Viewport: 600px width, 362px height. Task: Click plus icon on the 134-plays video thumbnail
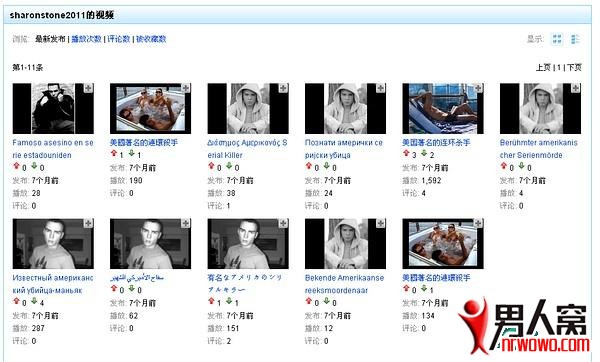click(478, 223)
